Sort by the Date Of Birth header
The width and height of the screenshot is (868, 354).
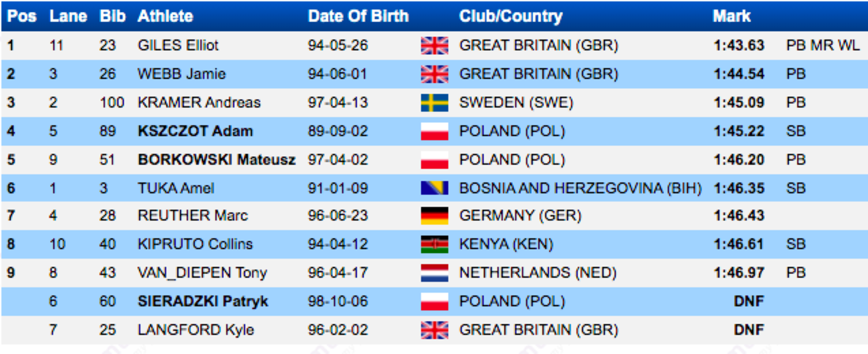[358, 16]
